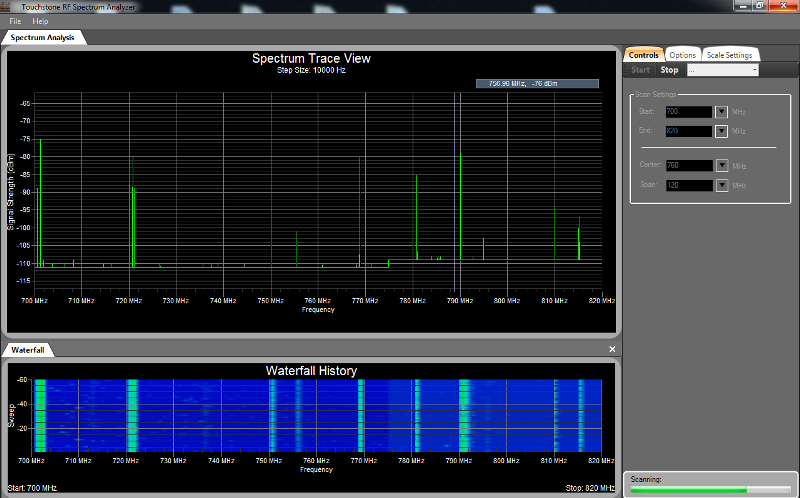Click the 760 MHz label on spectrum axis
The image size is (800, 498).
pos(317,301)
